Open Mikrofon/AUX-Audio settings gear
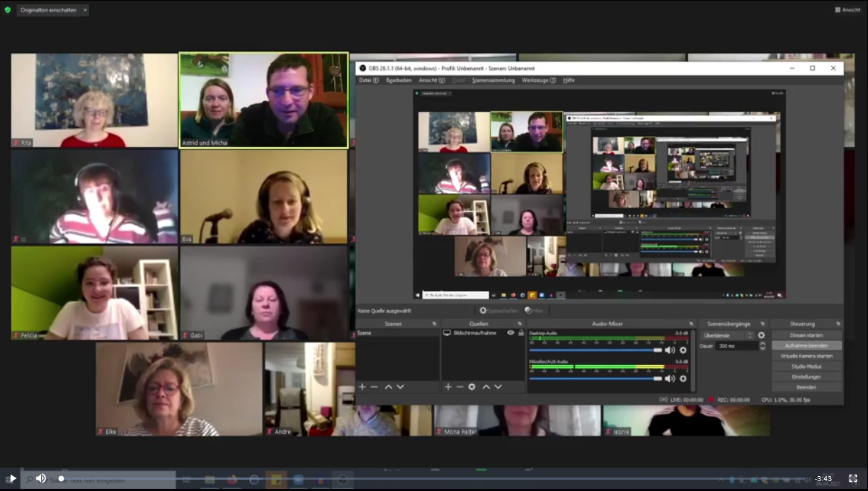This screenshot has width=868, height=491. click(x=683, y=379)
